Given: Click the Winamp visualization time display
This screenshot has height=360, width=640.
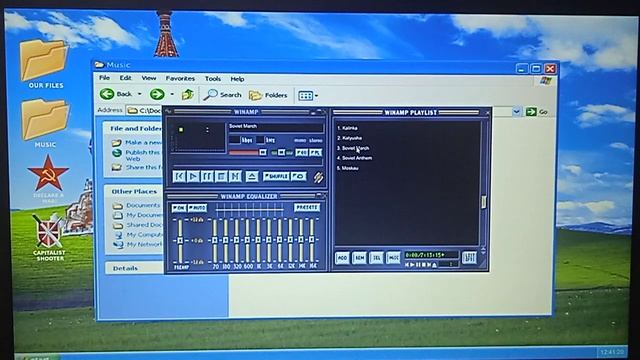Looking at the screenshot, I should (198, 138).
